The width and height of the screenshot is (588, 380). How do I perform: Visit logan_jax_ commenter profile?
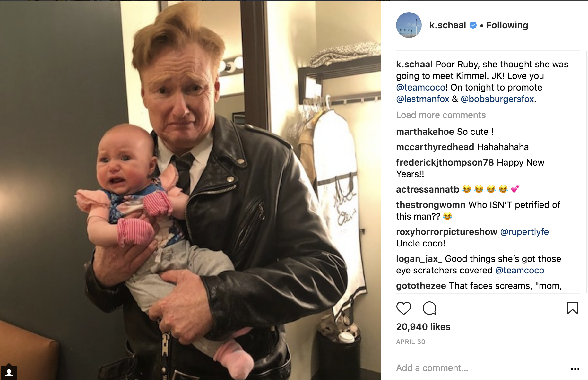(x=419, y=259)
